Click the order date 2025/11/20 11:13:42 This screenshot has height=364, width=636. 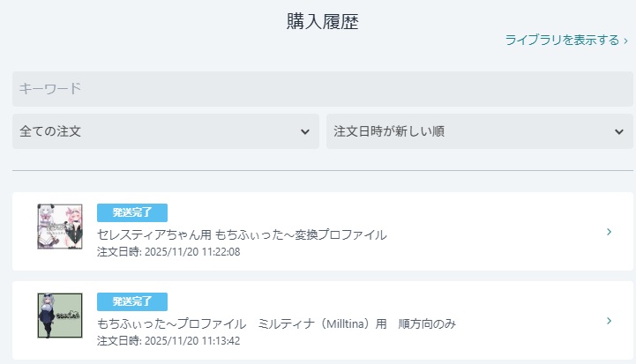click(x=168, y=341)
